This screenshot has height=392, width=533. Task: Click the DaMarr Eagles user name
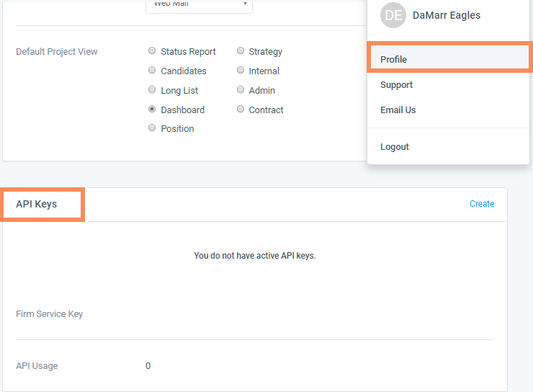(447, 15)
